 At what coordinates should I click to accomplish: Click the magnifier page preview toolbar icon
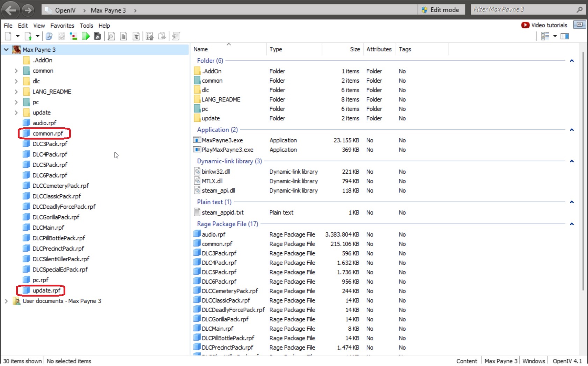(x=111, y=36)
